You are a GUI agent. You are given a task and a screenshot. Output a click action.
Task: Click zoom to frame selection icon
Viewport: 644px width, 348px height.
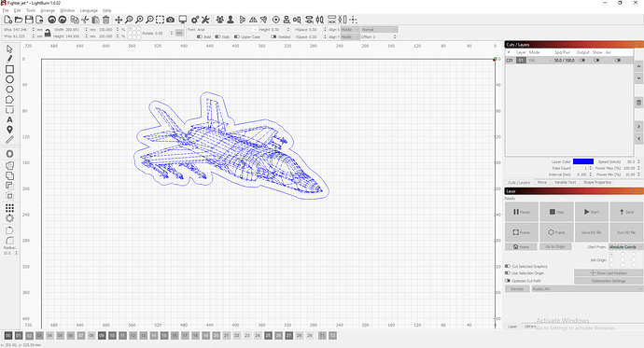click(x=161, y=20)
